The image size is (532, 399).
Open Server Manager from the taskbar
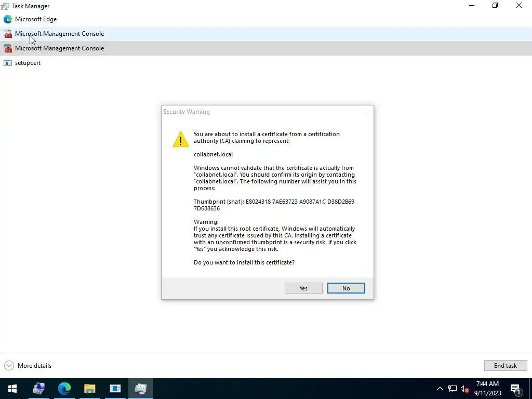click(x=38, y=389)
